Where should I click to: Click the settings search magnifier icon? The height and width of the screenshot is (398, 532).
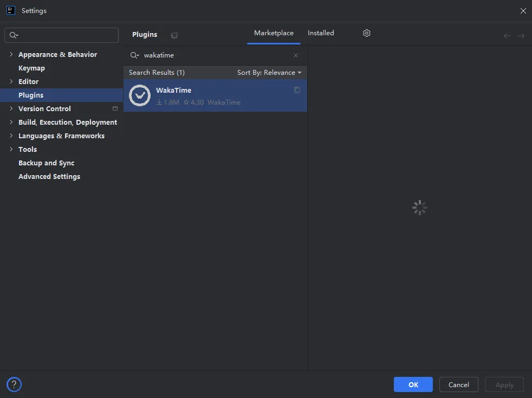[14, 35]
